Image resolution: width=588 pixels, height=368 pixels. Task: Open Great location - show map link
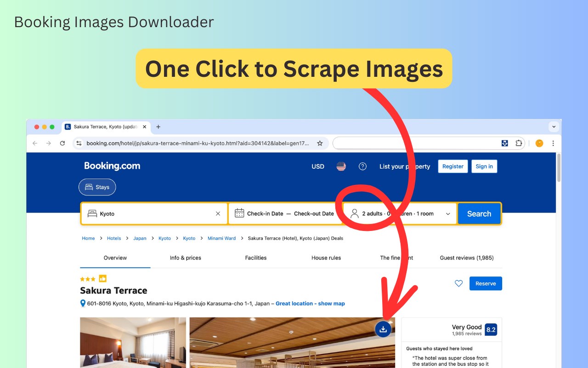(310, 304)
